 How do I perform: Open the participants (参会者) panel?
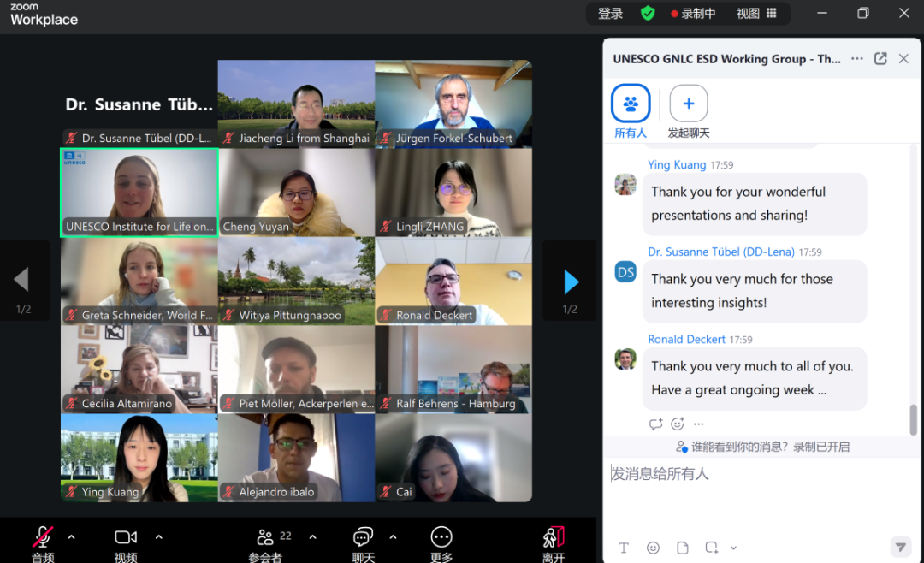click(265, 538)
